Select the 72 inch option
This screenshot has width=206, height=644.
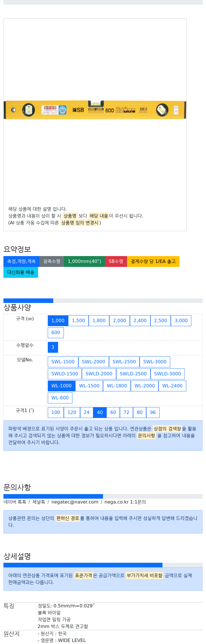coord(126,413)
